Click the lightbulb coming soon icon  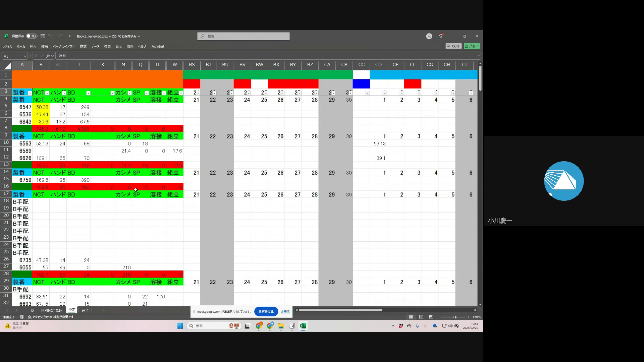pos(441,36)
